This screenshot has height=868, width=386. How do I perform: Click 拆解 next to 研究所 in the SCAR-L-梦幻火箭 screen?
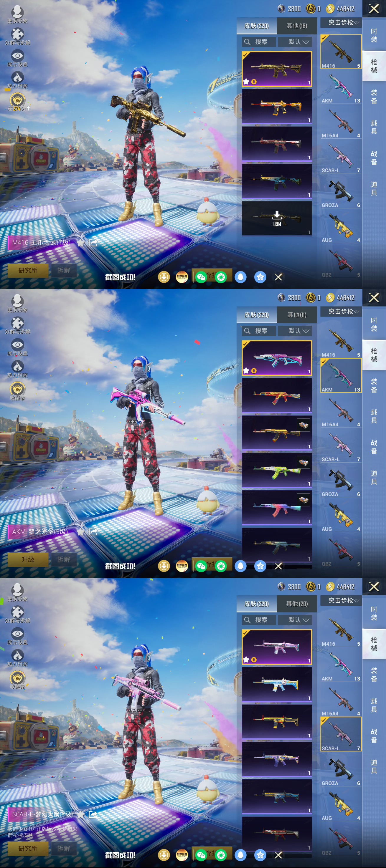tap(64, 849)
